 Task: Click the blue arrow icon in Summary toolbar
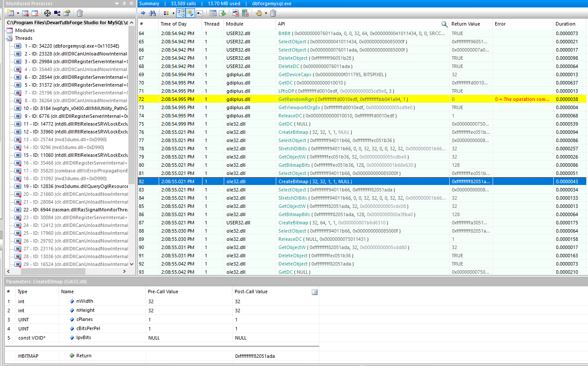point(143,13)
